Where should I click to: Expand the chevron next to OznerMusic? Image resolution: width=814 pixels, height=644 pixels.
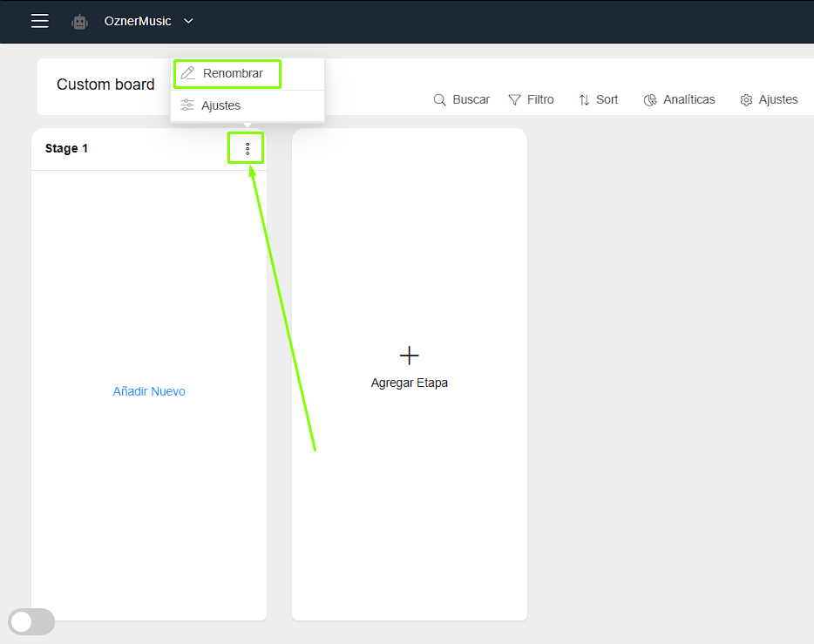tap(188, 21)
